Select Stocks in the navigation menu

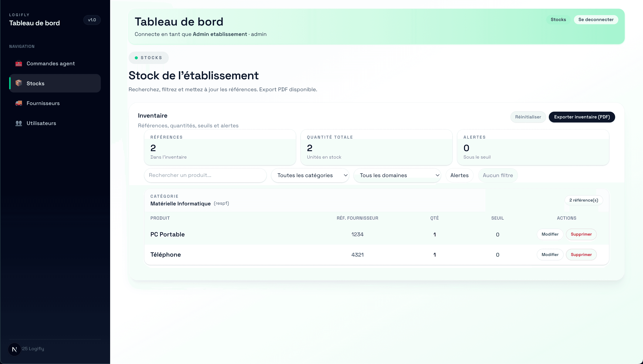pos(35,83)
